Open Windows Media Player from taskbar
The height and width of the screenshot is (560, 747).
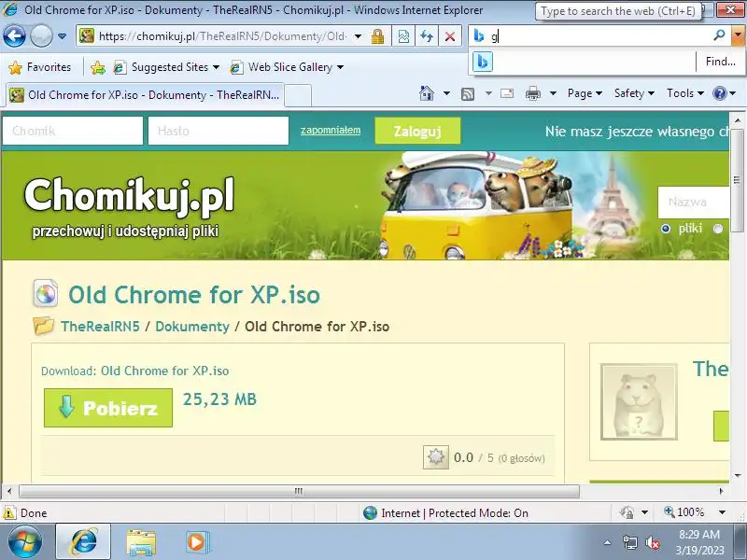(196, 542)
